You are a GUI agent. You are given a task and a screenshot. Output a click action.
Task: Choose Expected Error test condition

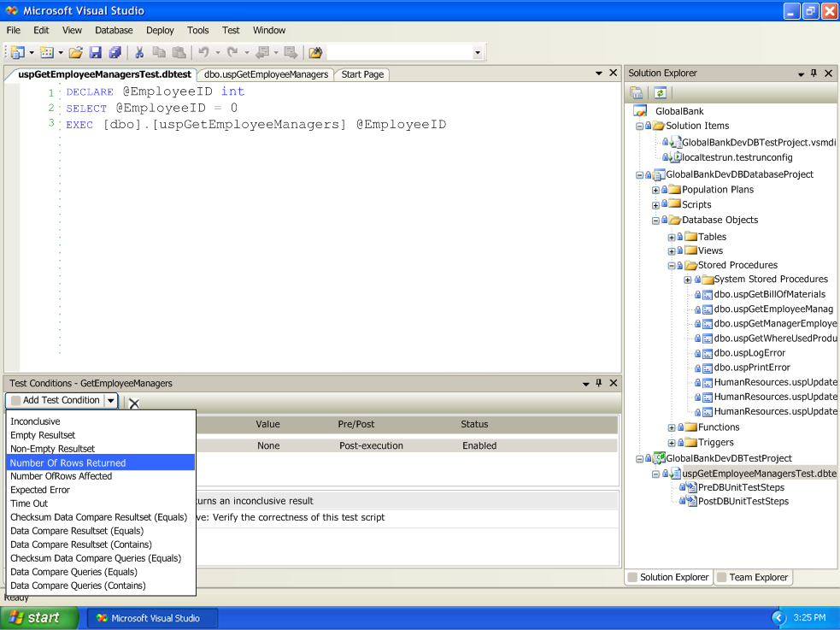pos(101,490)
